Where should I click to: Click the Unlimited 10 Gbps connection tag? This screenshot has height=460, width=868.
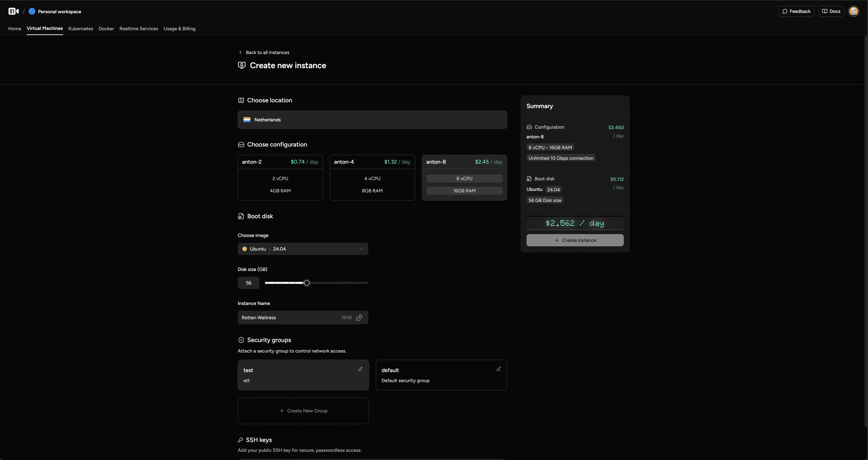pos(561,158)
